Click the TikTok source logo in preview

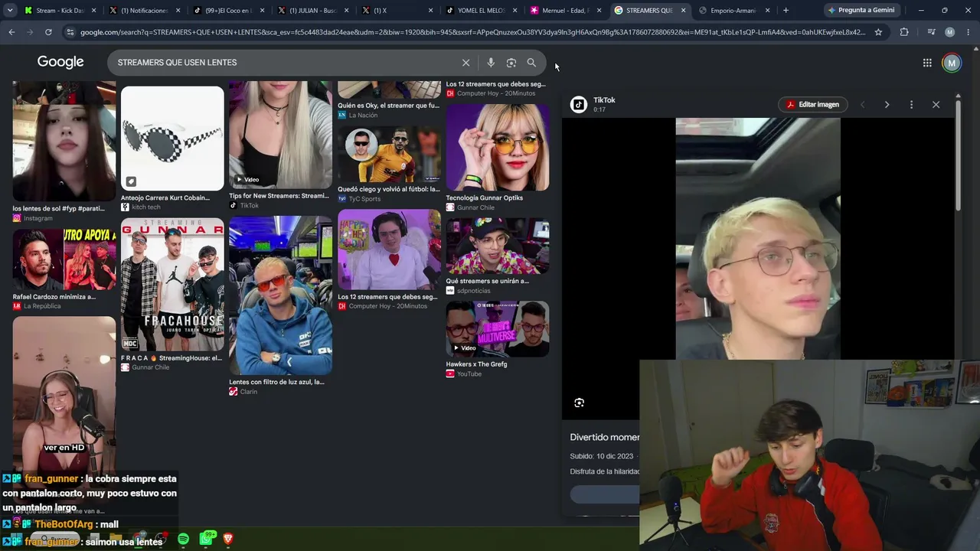point(579,105)
